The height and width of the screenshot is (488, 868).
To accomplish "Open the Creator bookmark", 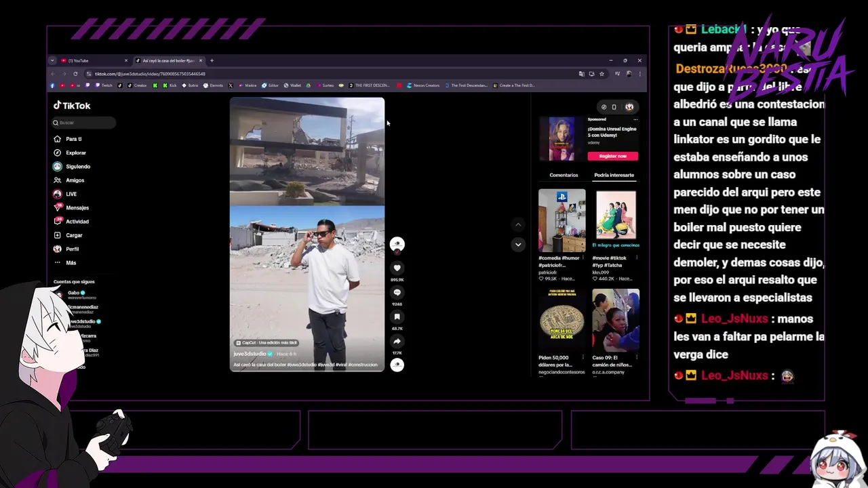I will (137, 85).
